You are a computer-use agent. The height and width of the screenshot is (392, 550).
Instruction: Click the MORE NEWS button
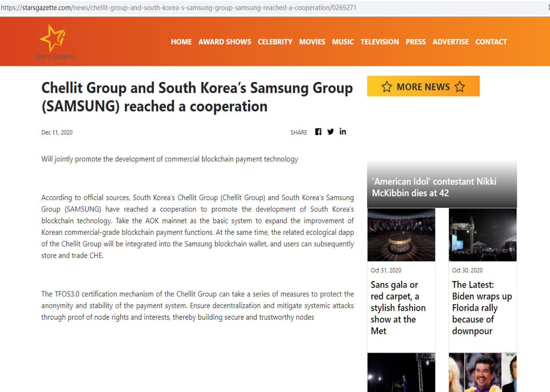423,86
